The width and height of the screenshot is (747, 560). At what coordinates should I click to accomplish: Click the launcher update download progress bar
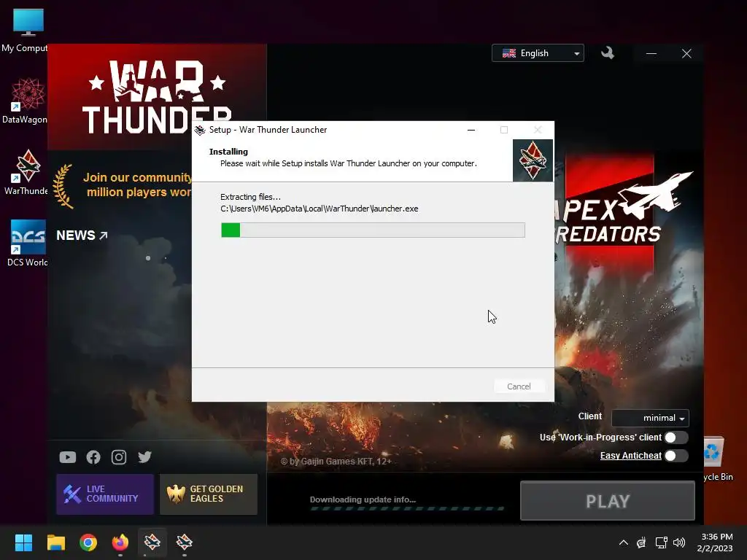click(407, 508)
